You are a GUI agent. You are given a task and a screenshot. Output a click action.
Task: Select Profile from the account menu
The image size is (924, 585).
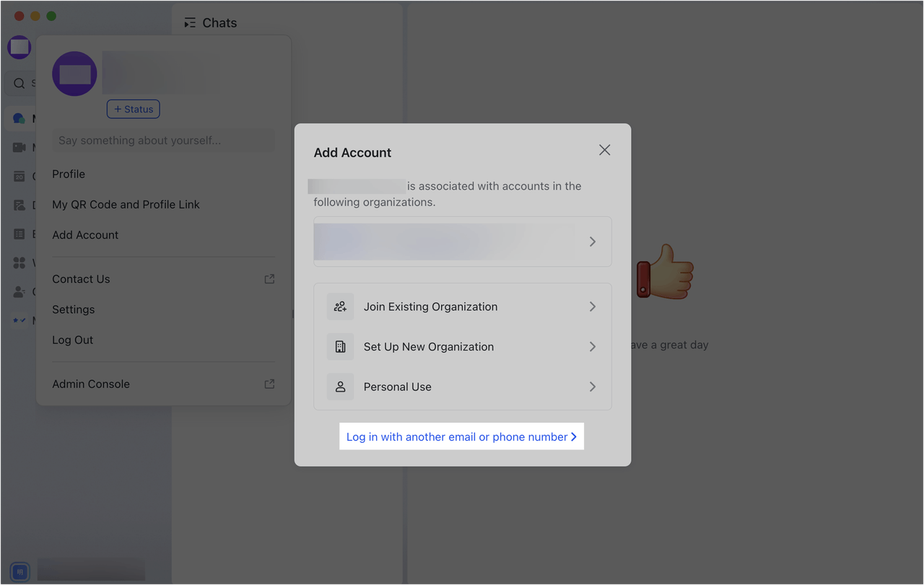click(x=69, y=174)
